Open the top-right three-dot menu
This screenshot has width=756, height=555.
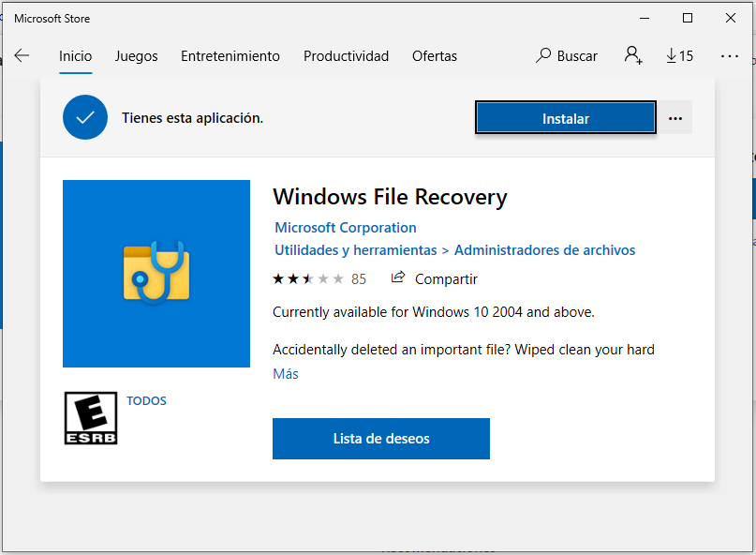[x=729, y=56]
